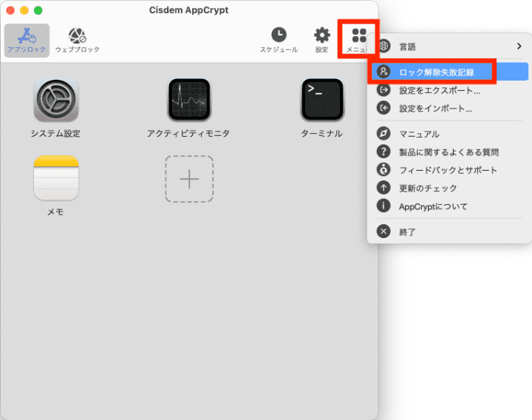532x420 pixels.
Task: Minimize the window with yellow button
Action: click(x=24, y=10)
